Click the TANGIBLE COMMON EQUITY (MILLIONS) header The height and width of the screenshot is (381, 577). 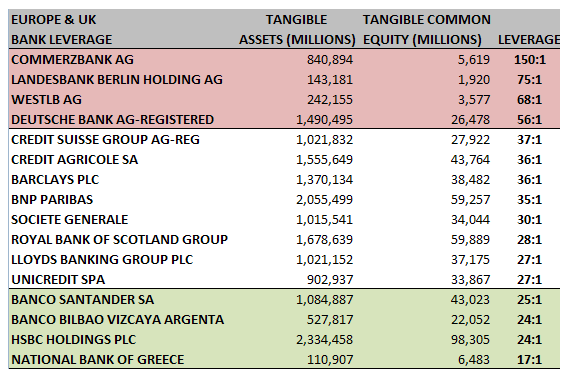click(x=427, y=29)
